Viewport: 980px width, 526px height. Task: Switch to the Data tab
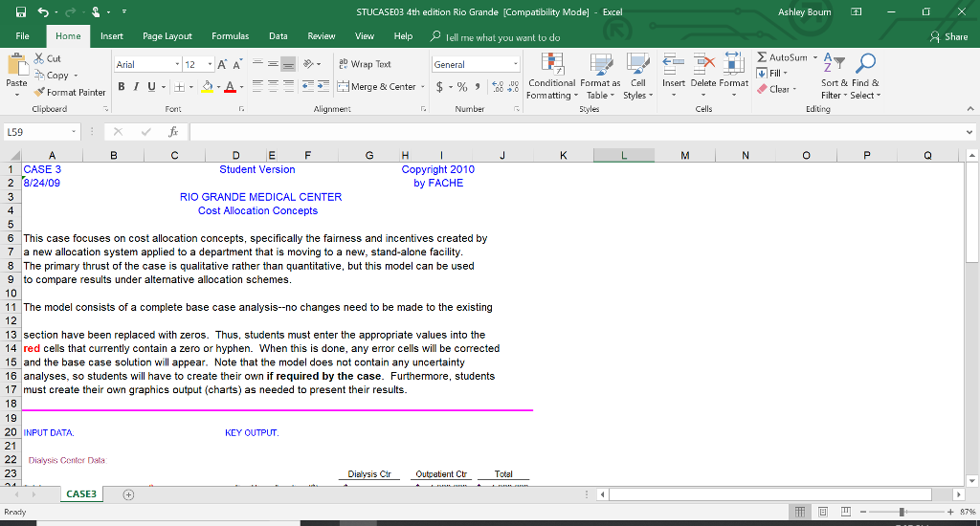coord(278,36)
